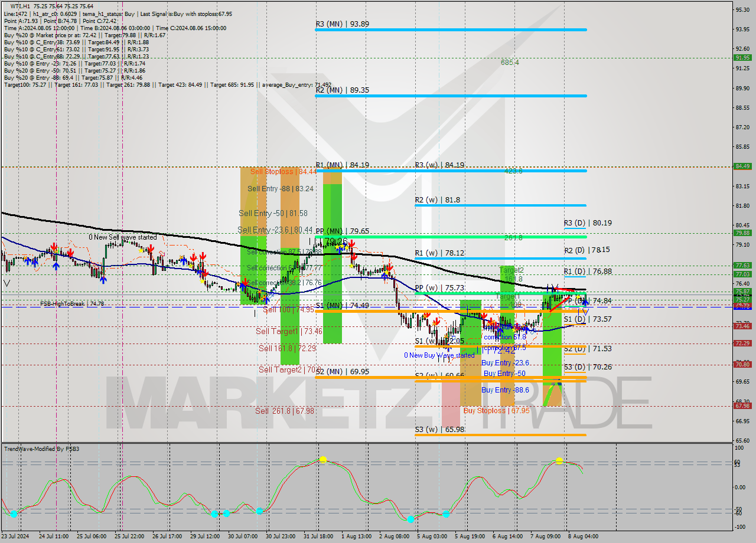Click the red sell arrow above the 5 Aug candles
Image resolution: width=756 pixels, height=543 pixels.
click(436, 320)
